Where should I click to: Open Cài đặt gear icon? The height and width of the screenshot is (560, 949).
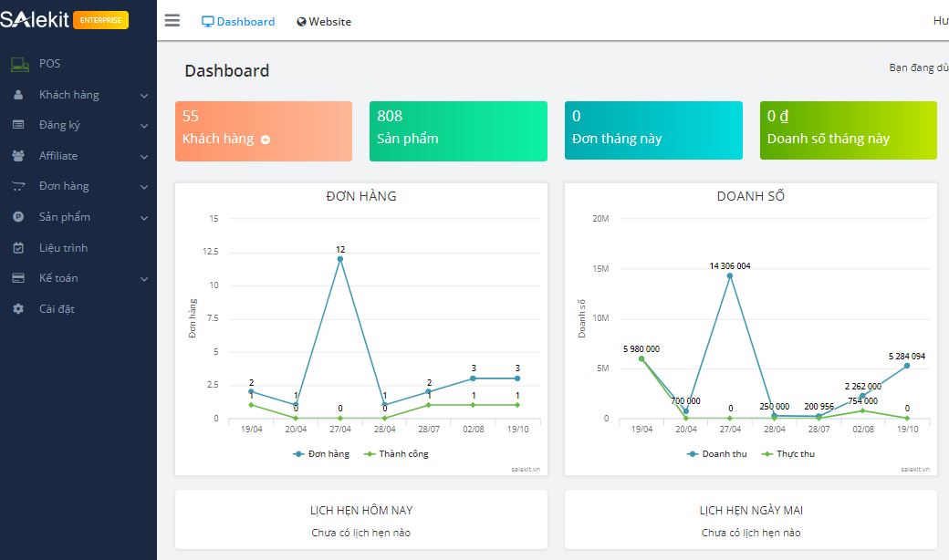[18, 309]
